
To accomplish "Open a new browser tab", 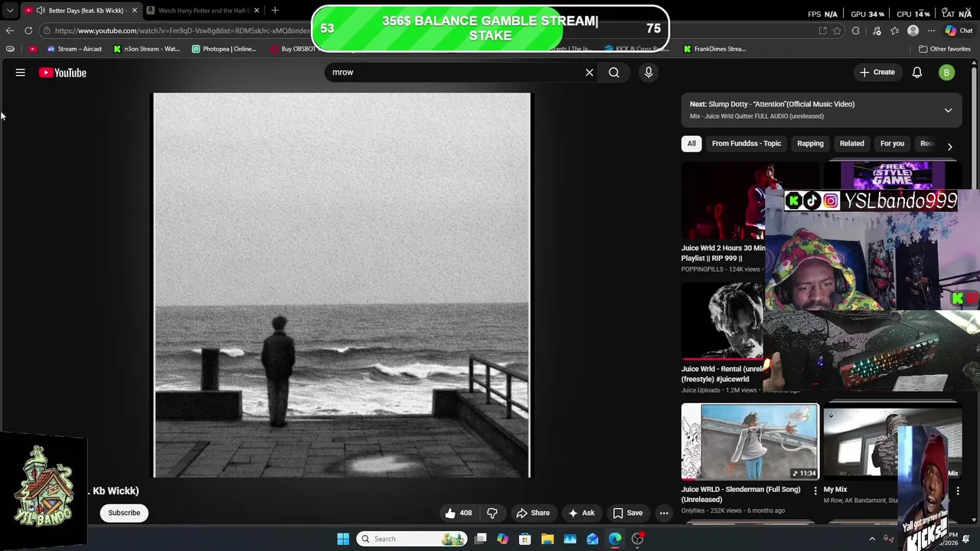I will [x=275, y=11].
